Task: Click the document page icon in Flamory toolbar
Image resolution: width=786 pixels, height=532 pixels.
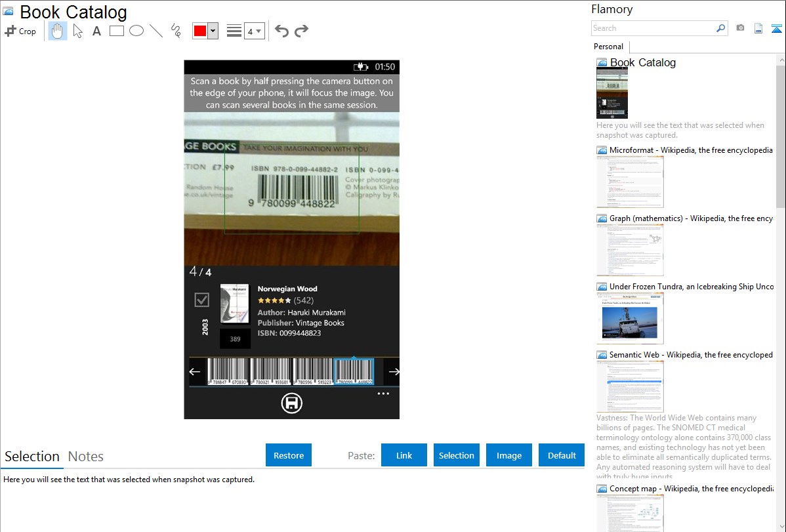Action: tap(758, 28)
